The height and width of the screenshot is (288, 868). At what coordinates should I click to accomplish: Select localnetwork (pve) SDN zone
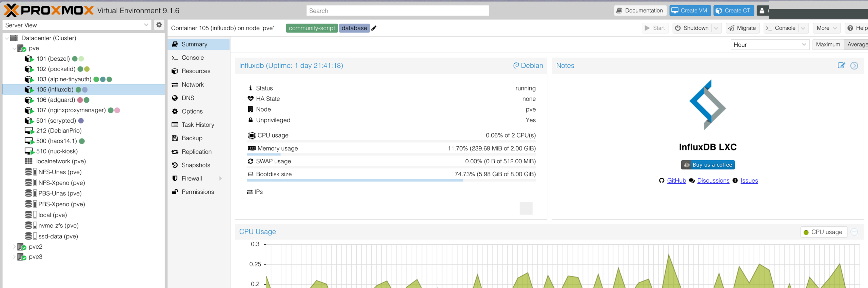[x=61, y=161]
